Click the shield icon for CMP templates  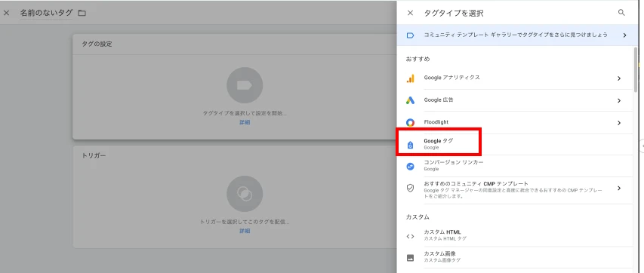[410, 188]
